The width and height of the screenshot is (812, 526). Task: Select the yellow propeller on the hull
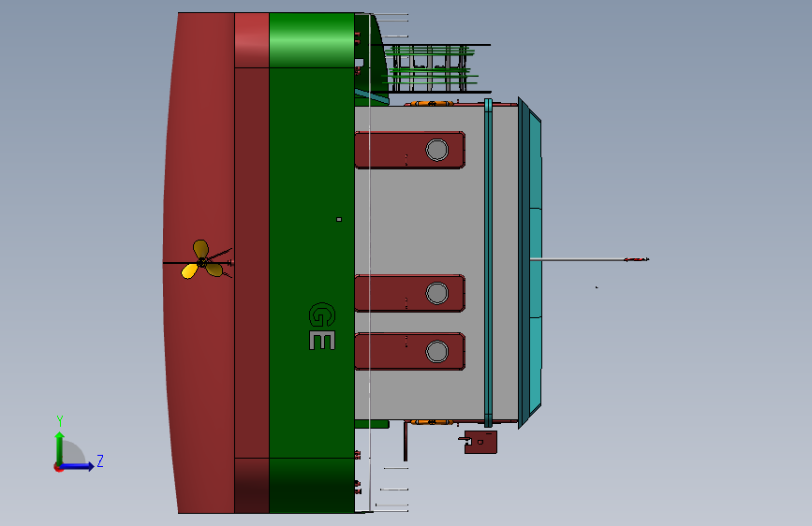click(x=202, y=259)
